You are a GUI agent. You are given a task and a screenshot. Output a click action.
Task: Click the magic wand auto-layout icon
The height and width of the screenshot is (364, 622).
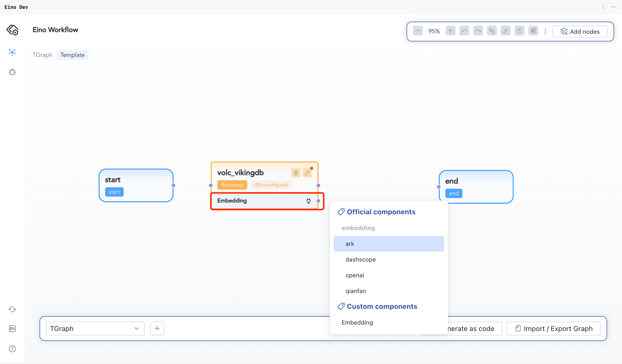click(505, 31)
